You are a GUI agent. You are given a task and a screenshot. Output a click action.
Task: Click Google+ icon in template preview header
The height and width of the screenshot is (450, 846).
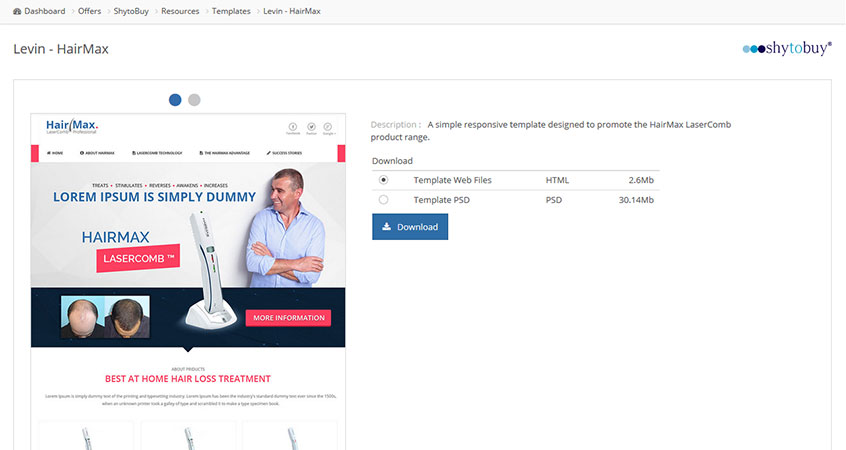(x=328, y=128)
